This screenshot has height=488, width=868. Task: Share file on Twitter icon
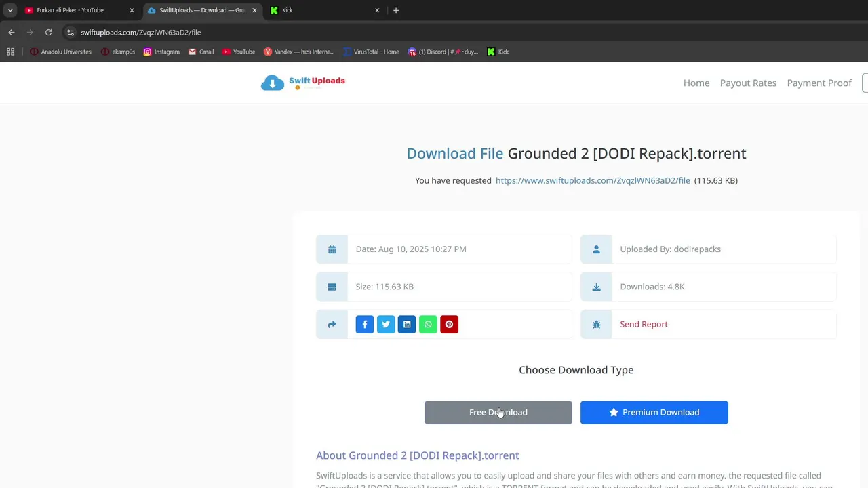coord(386,325)
